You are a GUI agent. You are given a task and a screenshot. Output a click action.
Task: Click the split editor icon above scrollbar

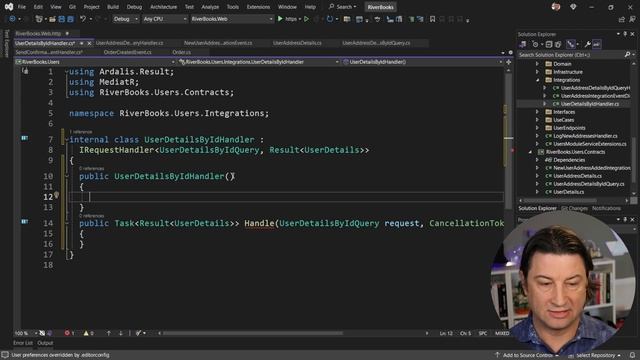[x=509, y=62]
